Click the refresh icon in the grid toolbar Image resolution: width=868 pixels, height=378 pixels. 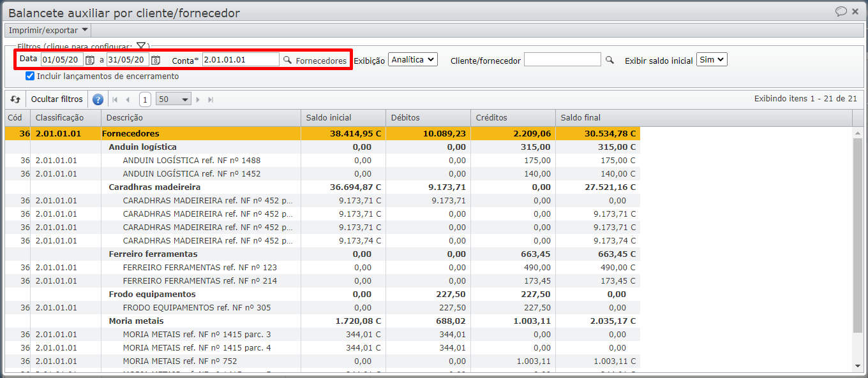click(x=15, y=99)
